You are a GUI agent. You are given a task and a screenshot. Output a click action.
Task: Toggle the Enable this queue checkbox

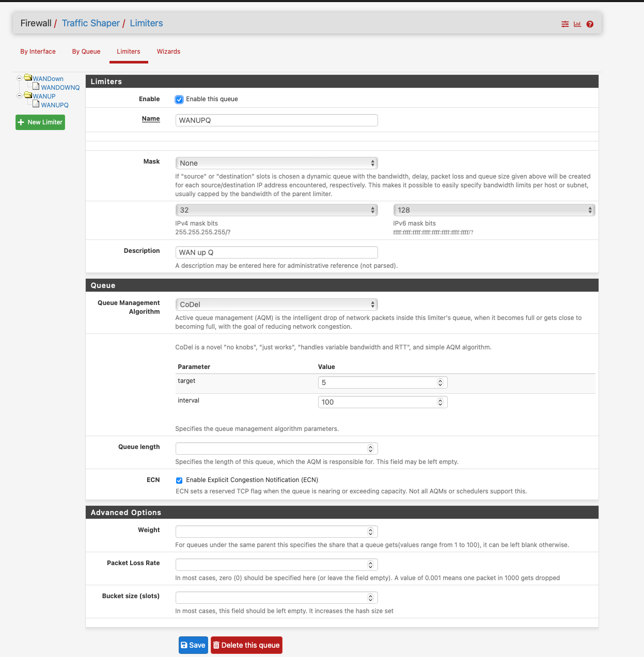coord(179,100)
